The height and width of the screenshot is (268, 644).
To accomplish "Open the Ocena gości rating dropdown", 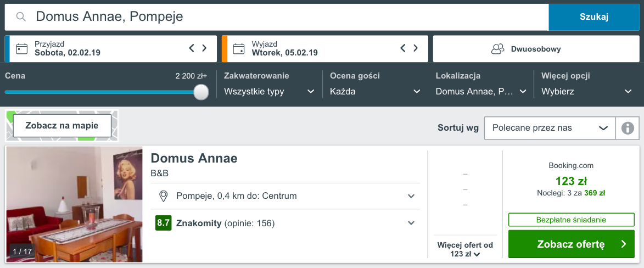I will pos(375,91).
